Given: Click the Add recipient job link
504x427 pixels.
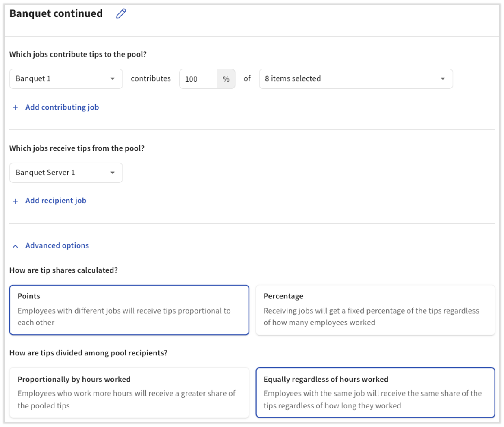Looking at the screenshot, I should click(x=56, y=201).
